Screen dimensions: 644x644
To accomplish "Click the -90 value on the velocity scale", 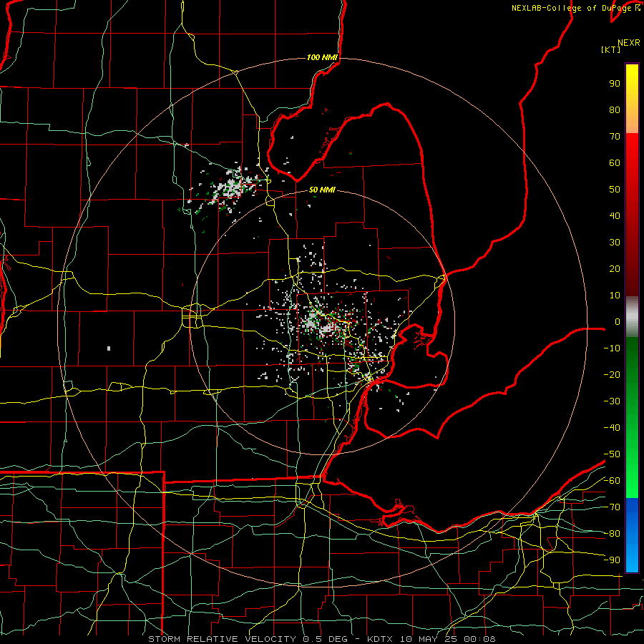I will pos(612,560).
